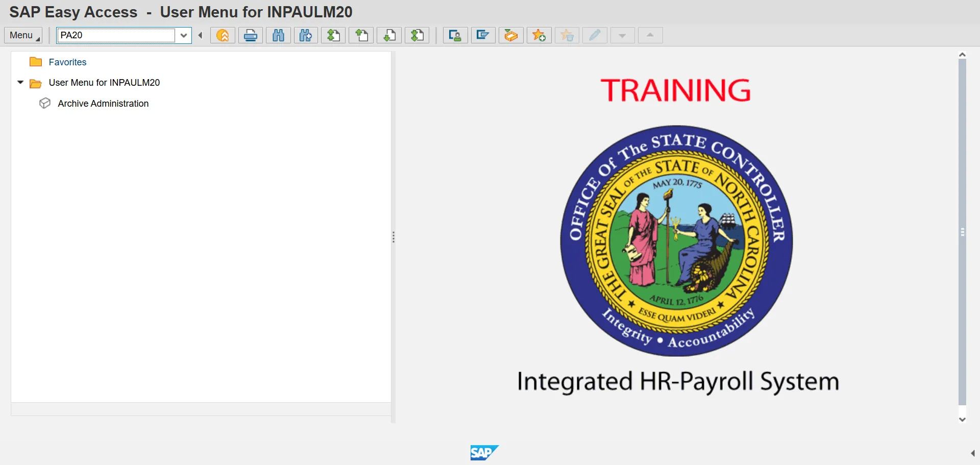Click the SAP Menu toolbar icon
The width and height of the screenshot is (980, 465).
coord(483,35)
